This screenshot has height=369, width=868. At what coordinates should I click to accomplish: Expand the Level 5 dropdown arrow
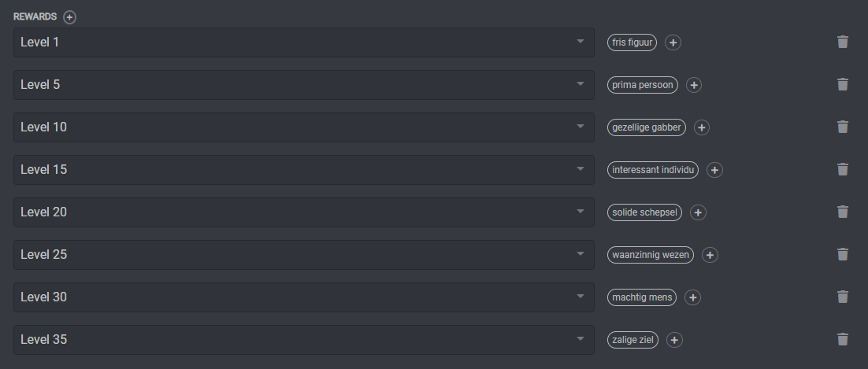pyautogui.click(x=581, y=84)
